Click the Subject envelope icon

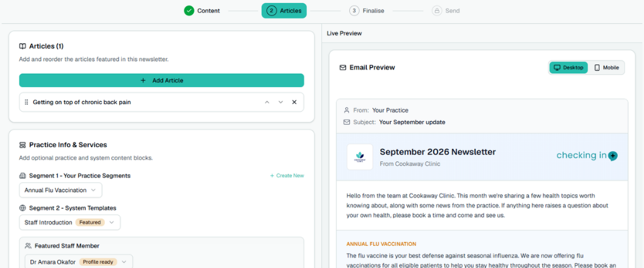point(347,122)
